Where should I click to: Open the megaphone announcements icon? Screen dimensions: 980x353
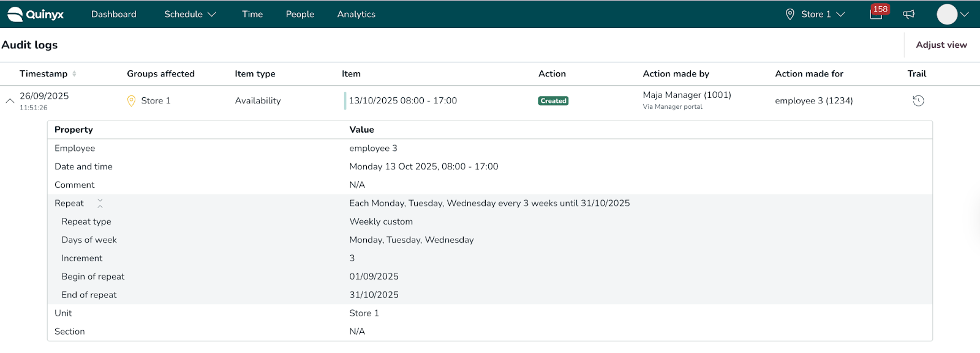tap(909, 14)
